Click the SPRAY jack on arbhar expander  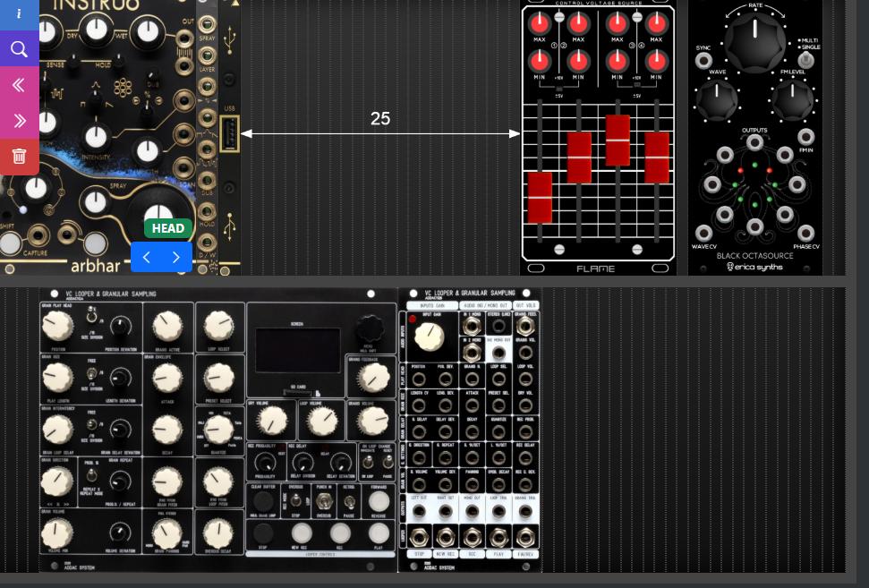point(207,25)
